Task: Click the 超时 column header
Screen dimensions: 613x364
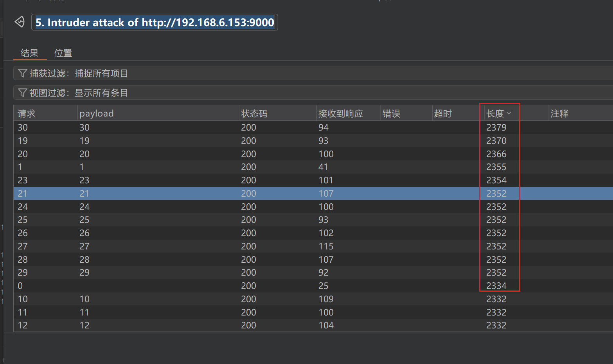Action: (x=443, y=114)
